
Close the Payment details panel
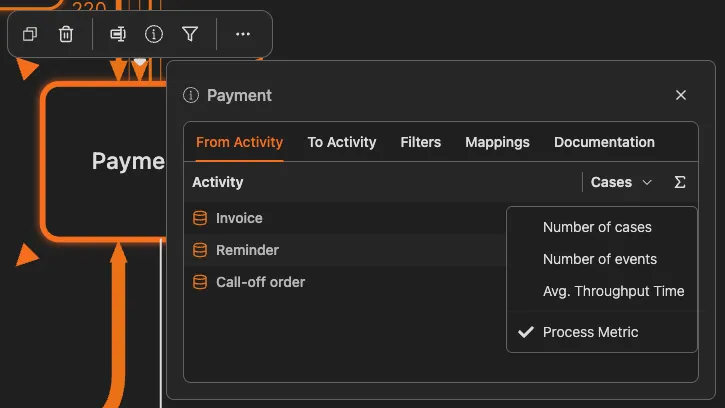pos(681,95)
